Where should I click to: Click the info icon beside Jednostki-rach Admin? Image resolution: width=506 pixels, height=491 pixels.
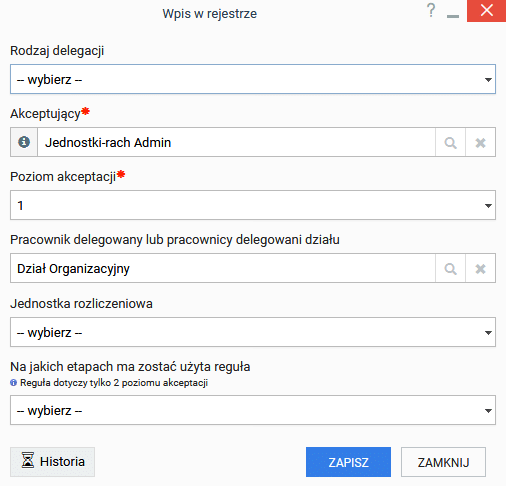click(x=24, y=142)
